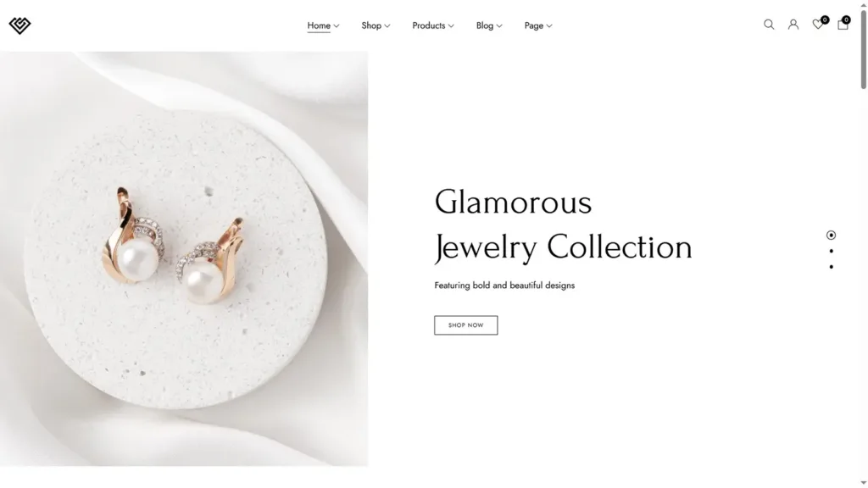The width and height of the screenshot is (868, 488).
Task: Open the user account icon
Action: coord(793,25)
